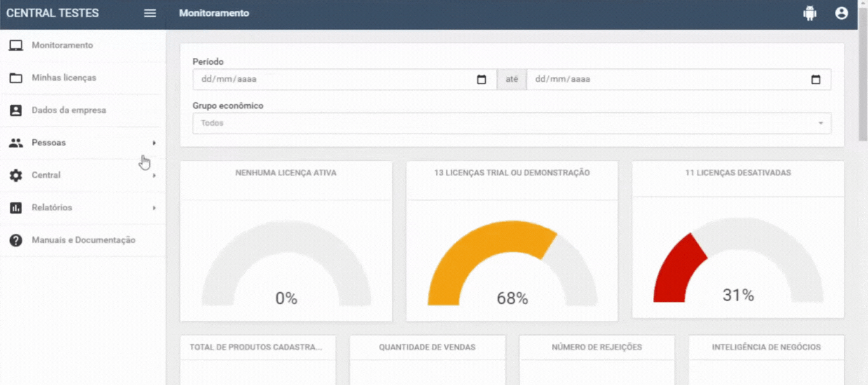868x385 pixels.
Task: Toggle the hamburger menu icon
Action: (150, 13)
